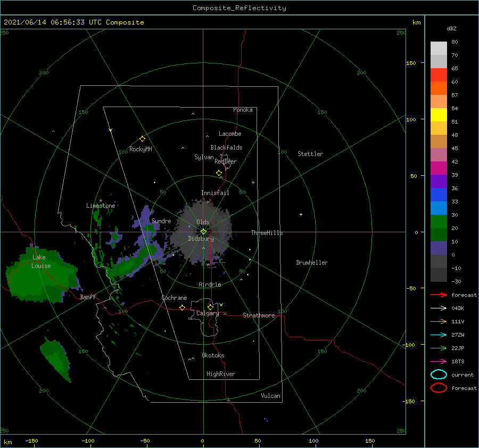Select the magenta 39-42 dBZ swatch
Image resolution: width=479 pixels, height=448 pixels.
[x=439, y=168]
